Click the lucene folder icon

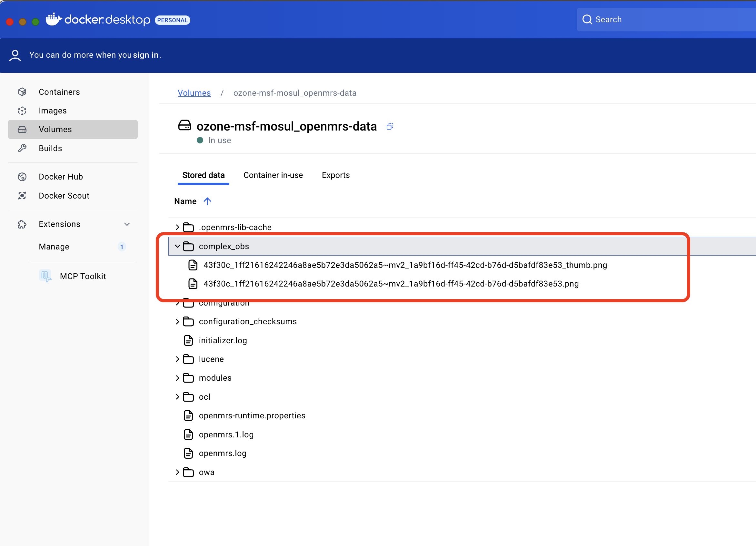[188, 359]
